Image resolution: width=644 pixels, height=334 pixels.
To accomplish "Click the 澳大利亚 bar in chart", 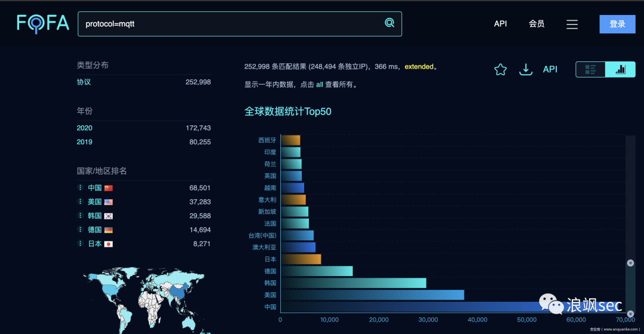I will (298, 248).
